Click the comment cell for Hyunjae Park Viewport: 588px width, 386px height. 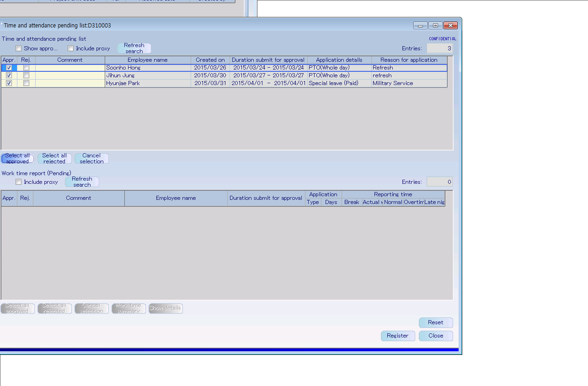pyautogui.click(x=70, y=83)
